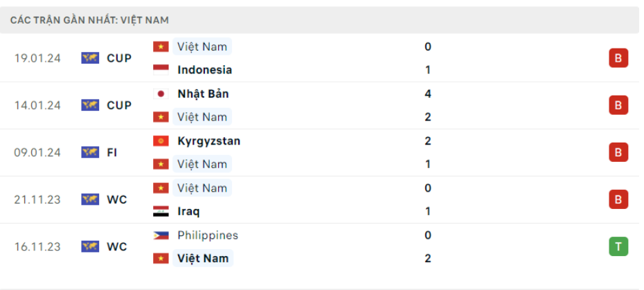Click the green T result badge
The height and width of the screenshot is (290, 644).
click(618, 246)
